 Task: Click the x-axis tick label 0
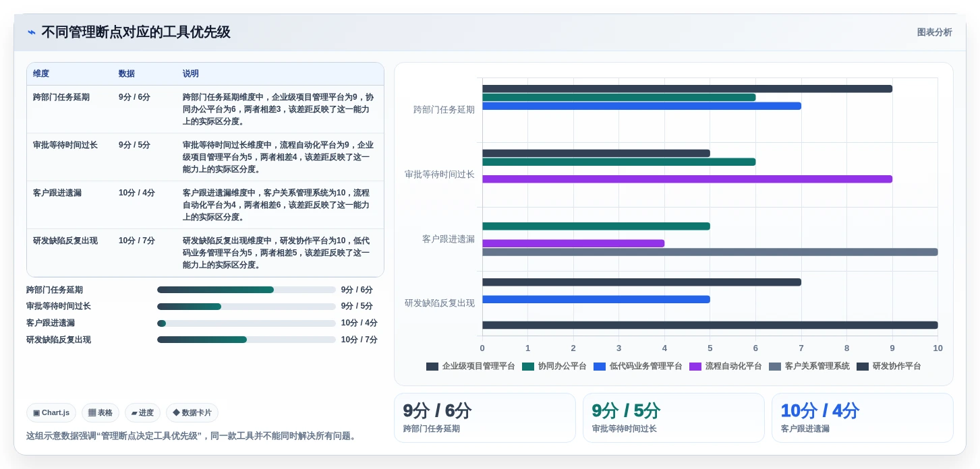[x=482, y=348]
